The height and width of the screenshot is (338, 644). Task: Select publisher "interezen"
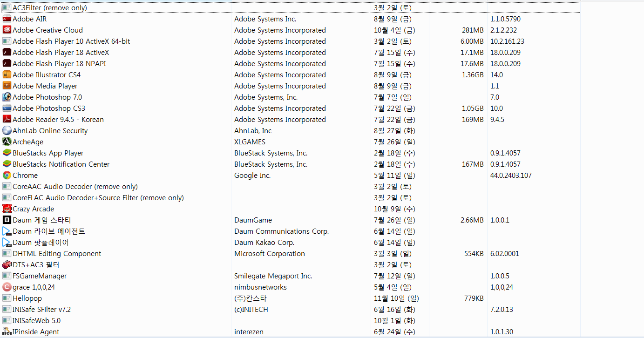pyautogui.click(x=249, y=332)
